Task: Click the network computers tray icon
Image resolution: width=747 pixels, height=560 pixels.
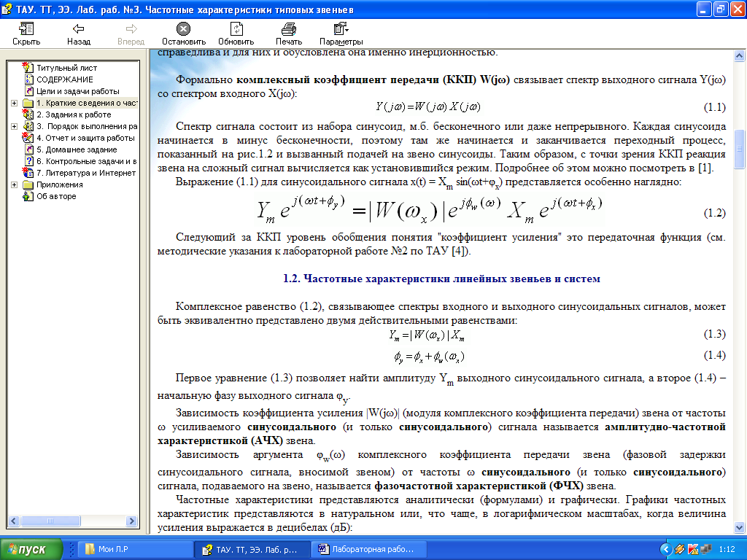Action: tap(706, 550)
